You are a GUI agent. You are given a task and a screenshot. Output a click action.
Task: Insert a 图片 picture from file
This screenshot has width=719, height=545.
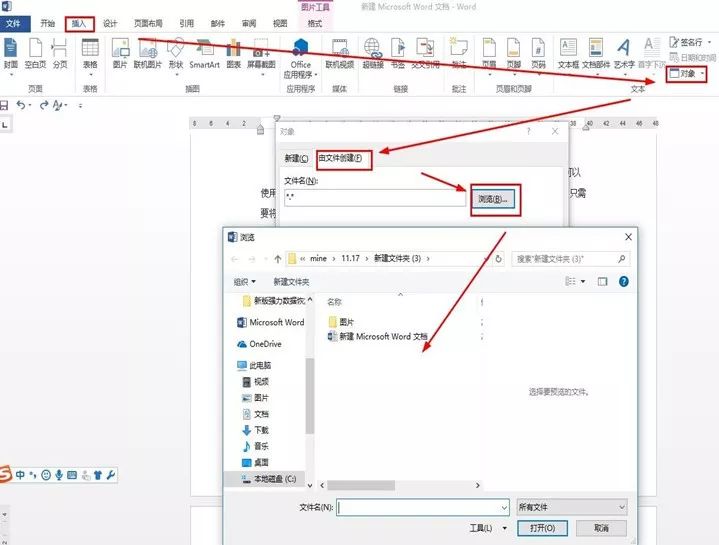tap(120, 54)
